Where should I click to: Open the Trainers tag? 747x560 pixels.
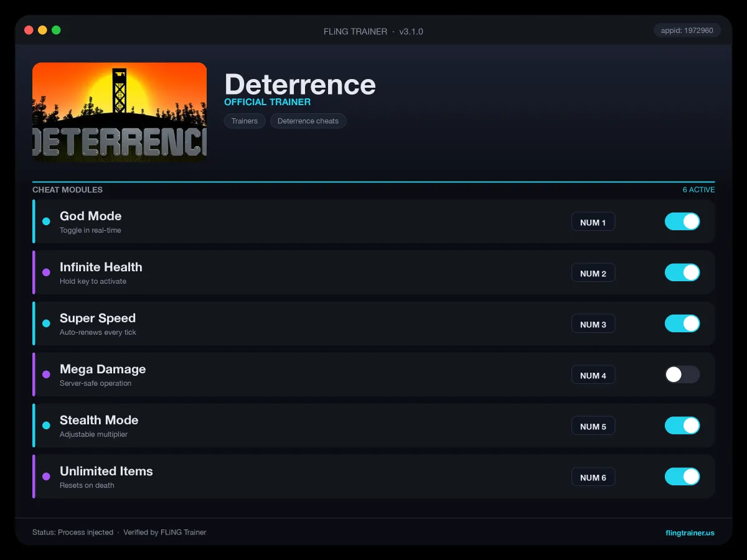[245, 121]
